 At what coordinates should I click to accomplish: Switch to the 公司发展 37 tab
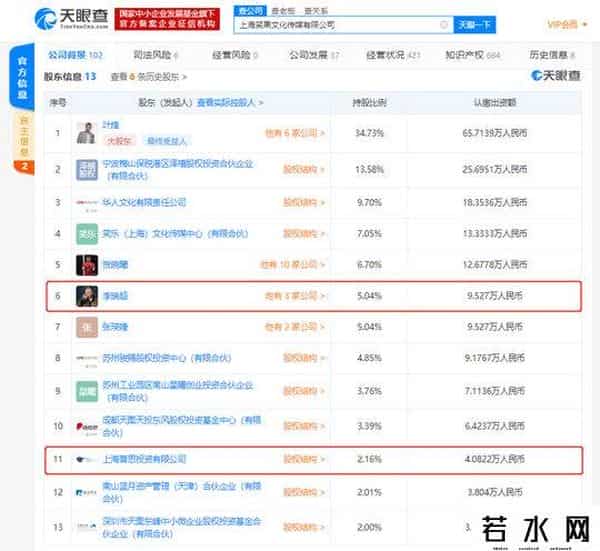click(x=314, y=55)
